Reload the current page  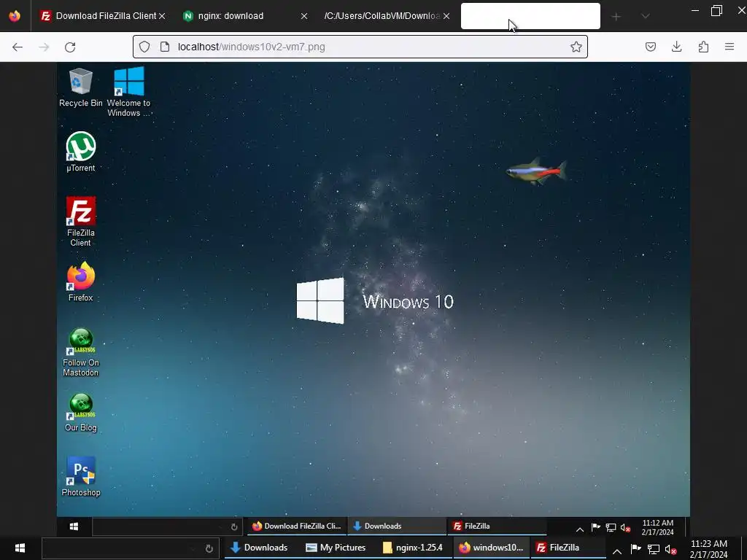70,47
